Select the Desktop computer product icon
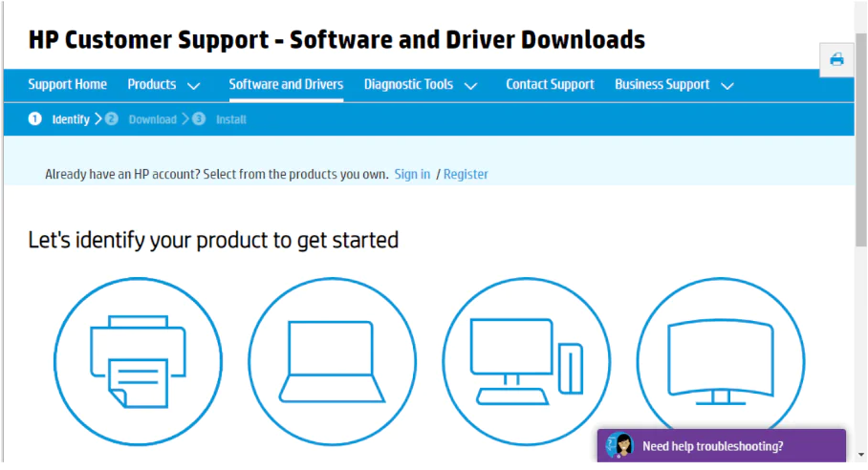This screenshot has height=470, width=868. click(527, 362)
